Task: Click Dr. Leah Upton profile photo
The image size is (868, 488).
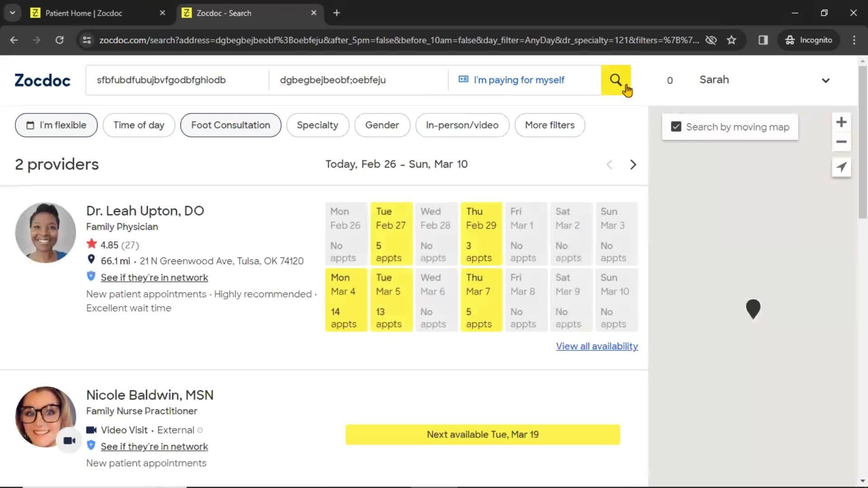Action: tap(46, 233)
